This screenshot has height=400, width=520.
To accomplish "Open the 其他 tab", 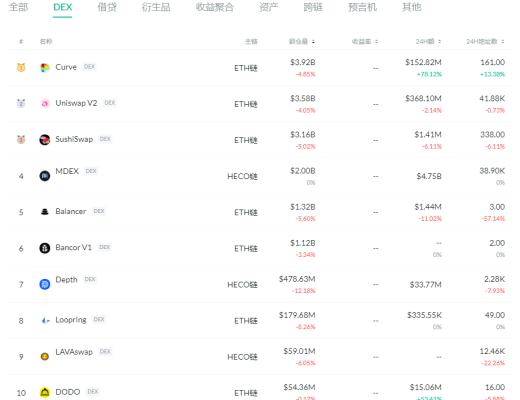I will [412, 7].
